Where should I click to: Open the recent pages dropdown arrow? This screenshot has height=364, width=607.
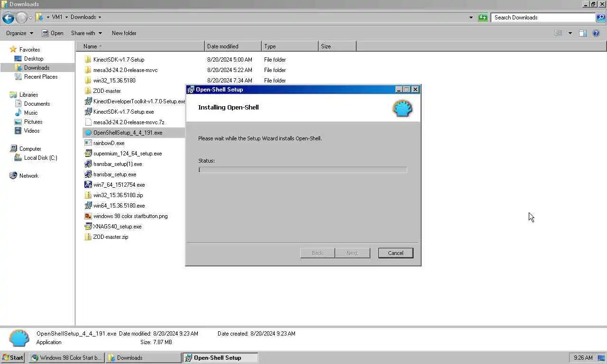(x=31, y=18)
